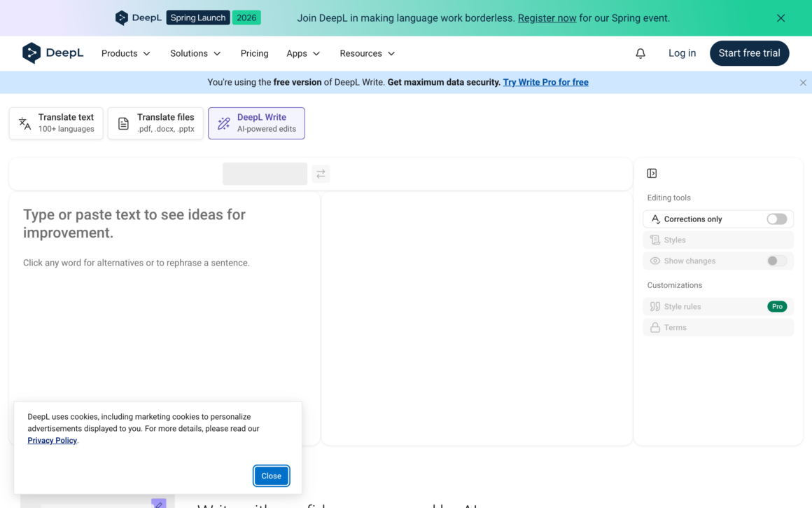Toggle the Corrections only switch
Image resolution: width=812 pixels, height=508 pixels.
click(776, 219)
